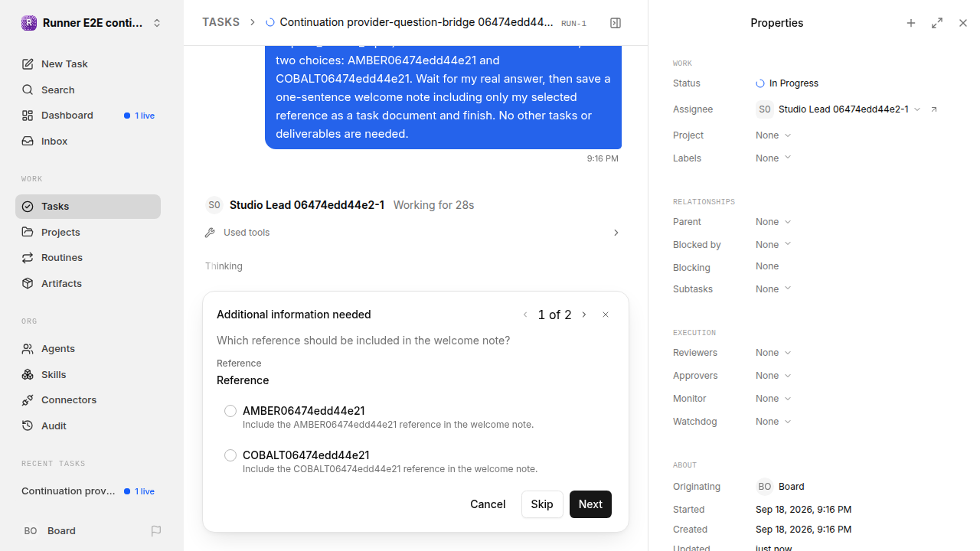This screenshot has width=980, height=551.
Task: Open the Watchdog None dropdown
Action: tap(773, 422)
